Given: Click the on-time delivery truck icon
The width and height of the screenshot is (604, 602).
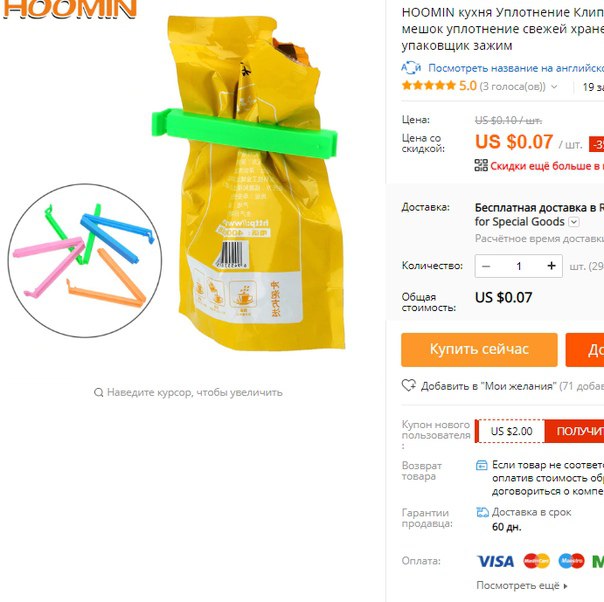Looking at the screenshot, I should click(482, 512).
